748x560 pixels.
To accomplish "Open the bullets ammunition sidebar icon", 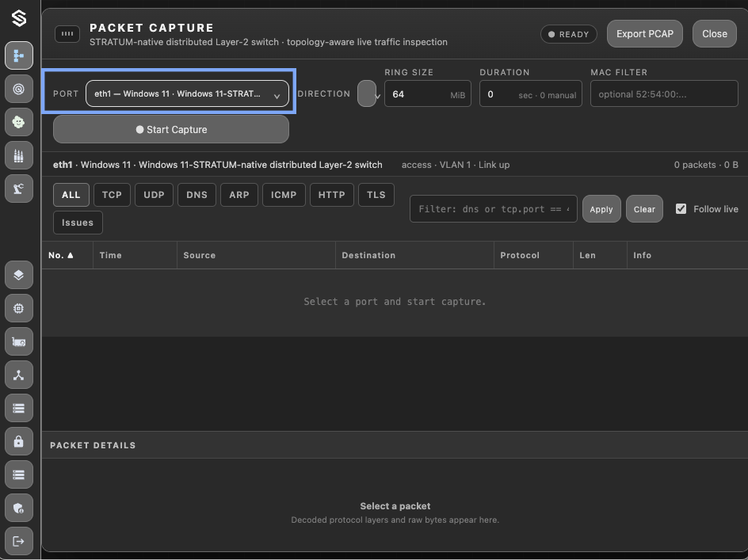I will pos(19,155).
